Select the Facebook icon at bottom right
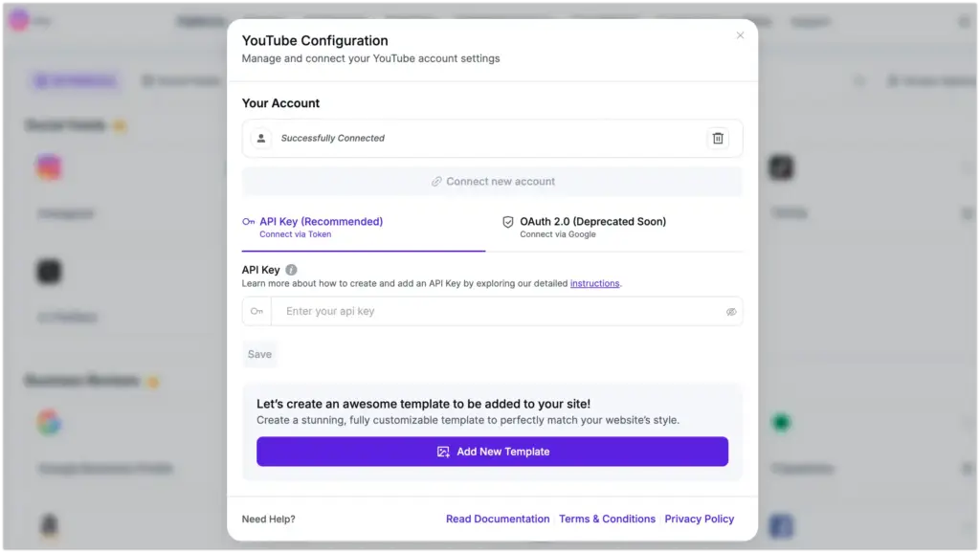 click(782, 525)
